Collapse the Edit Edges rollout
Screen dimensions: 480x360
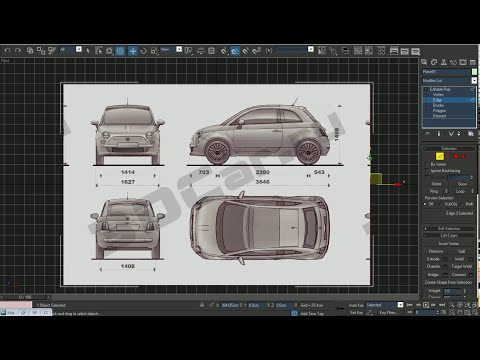click(449, 235)
